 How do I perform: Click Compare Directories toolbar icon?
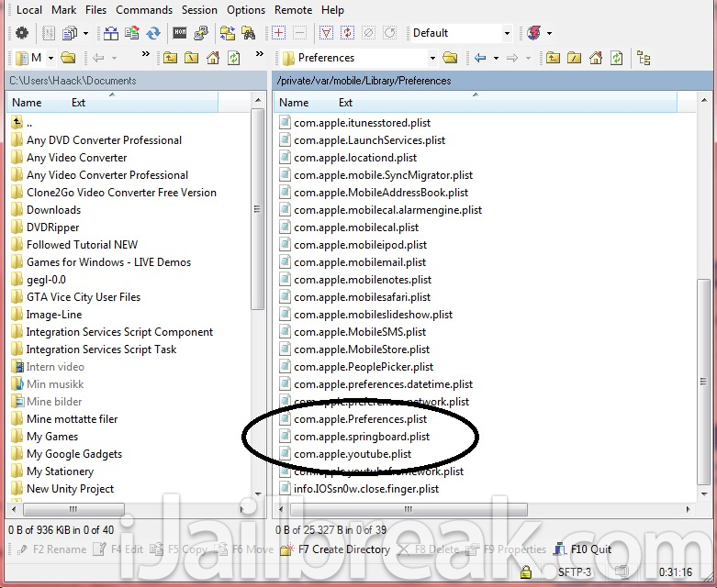[x=111, y=33]
